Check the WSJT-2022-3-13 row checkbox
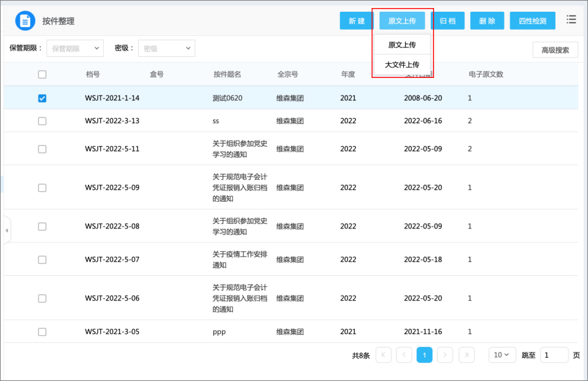588x381 pixels. (x=42, y=121)
